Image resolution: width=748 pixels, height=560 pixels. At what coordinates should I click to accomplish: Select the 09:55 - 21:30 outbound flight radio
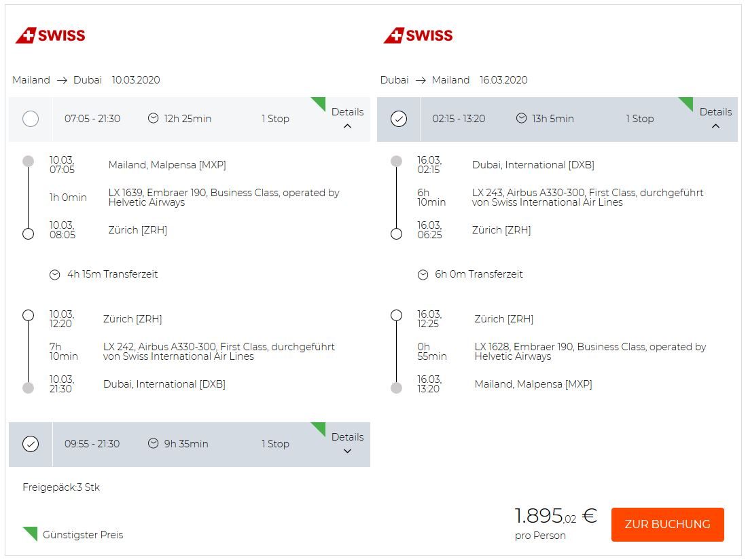[x=31, y=444]
